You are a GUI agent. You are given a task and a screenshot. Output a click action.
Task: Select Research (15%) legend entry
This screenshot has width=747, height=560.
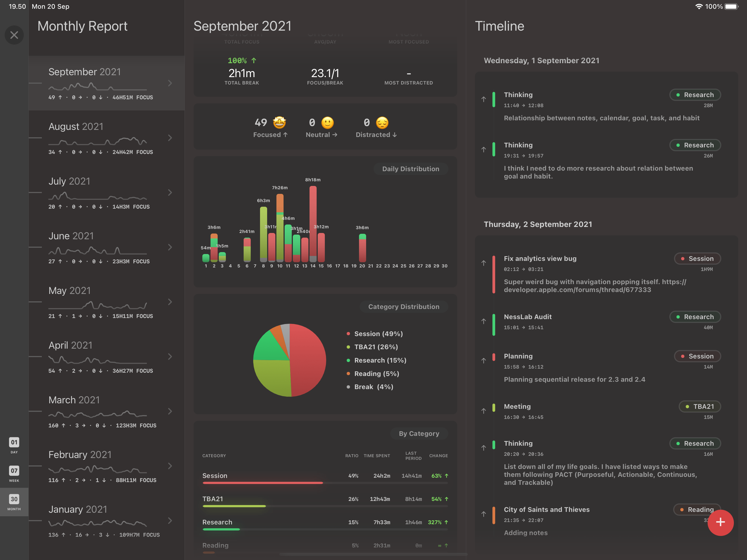377,360
